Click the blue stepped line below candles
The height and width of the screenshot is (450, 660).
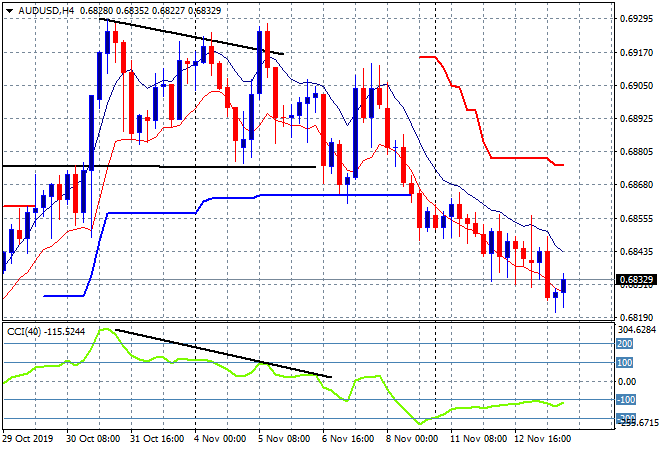coord(150,212)
